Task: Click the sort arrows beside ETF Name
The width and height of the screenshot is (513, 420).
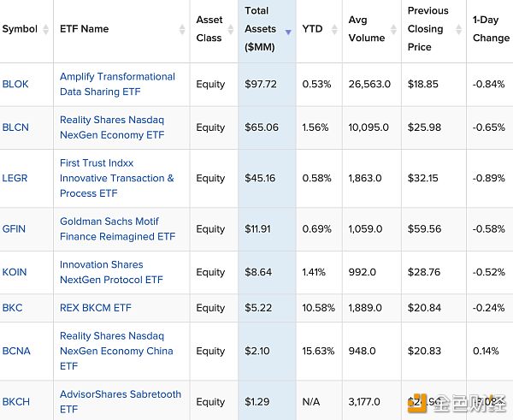Action: 182,30
